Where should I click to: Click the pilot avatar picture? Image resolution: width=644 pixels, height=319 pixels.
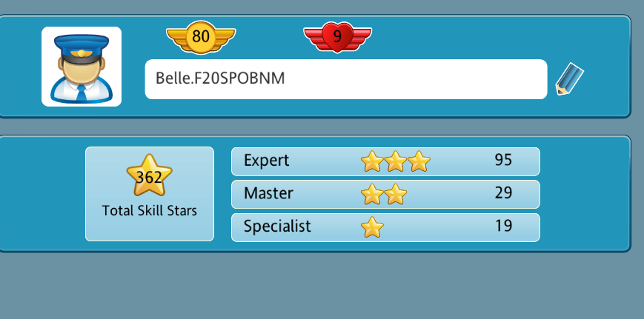coord(82,67)
